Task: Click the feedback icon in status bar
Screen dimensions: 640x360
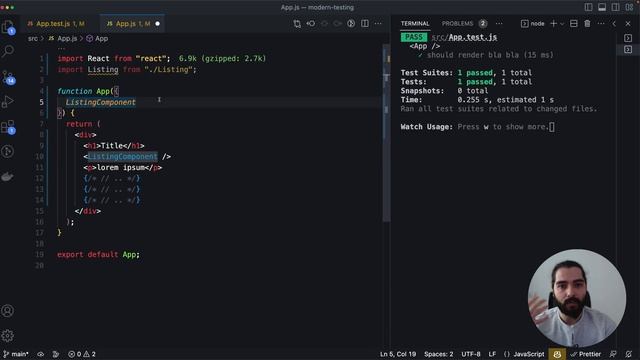Action: (613, 354)
